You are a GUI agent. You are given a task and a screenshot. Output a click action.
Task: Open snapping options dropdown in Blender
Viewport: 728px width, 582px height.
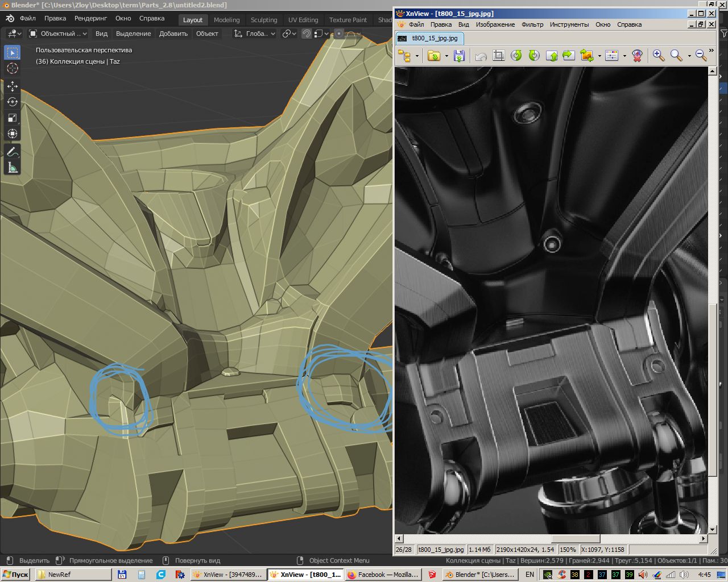click(321, 34)
